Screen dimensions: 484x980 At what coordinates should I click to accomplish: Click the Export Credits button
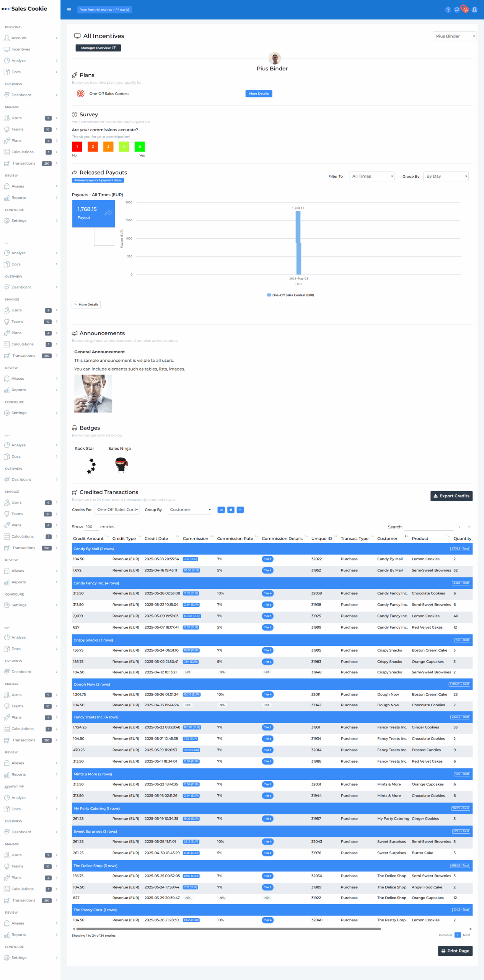point(451,496)
